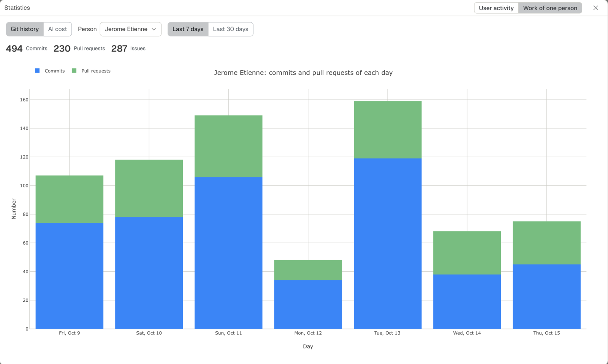Close the Statistics dialog with X icon
Image resolution: width=608 pixels, height=364 pixels.
click(x=595, y=8)
